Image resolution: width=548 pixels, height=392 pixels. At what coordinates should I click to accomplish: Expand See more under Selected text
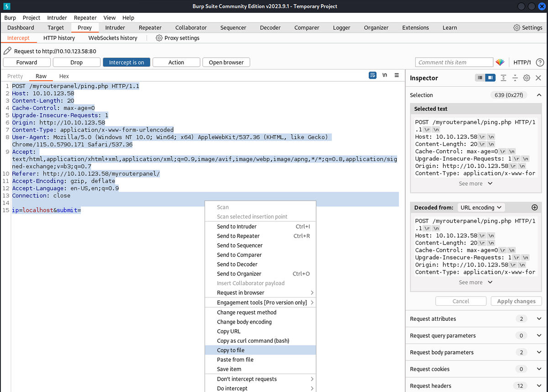476,183
